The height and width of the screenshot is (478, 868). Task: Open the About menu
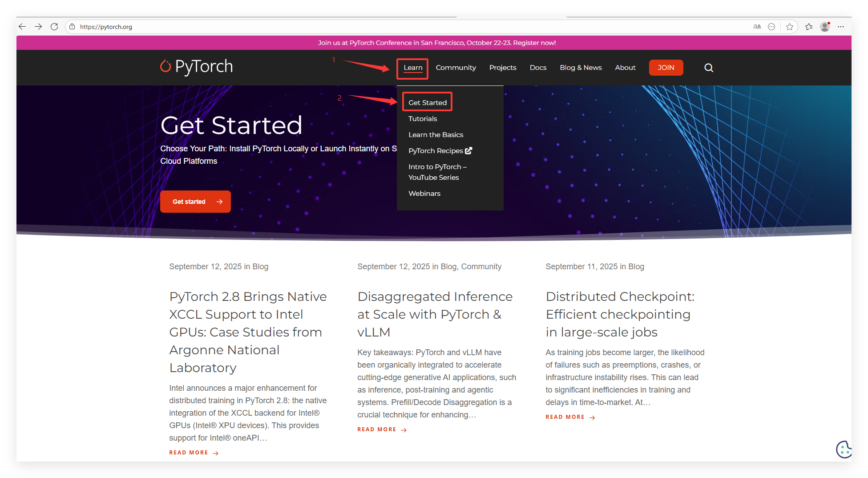[625, 68]
